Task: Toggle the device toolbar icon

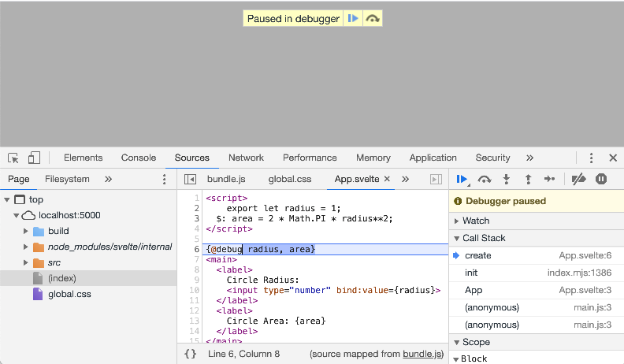Action: (34, 158)
